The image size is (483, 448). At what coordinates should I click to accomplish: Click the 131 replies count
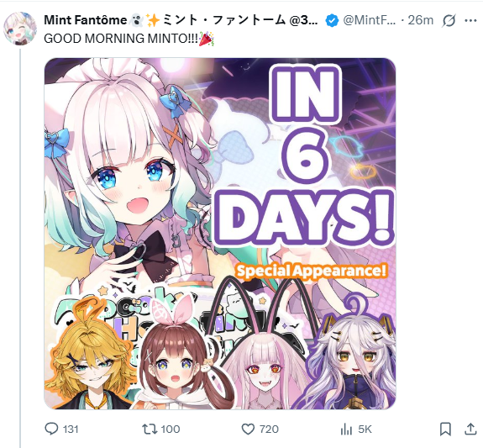point(71,430)
